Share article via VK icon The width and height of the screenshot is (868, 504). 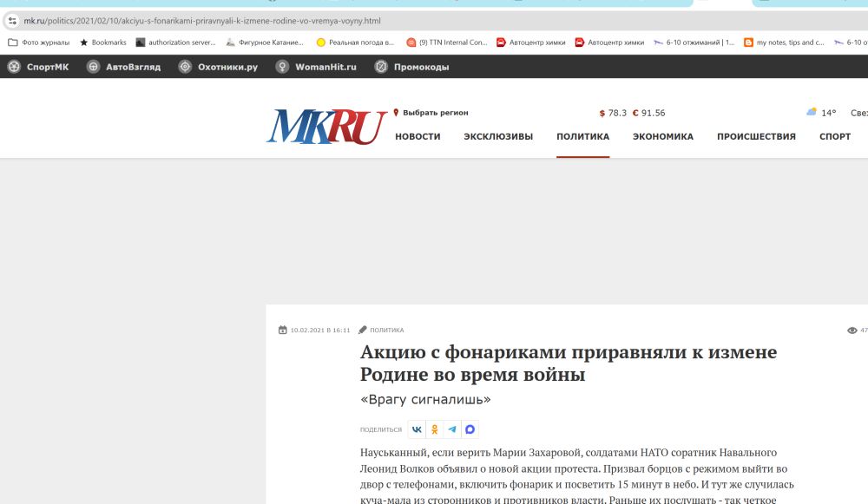pos(418,429)
